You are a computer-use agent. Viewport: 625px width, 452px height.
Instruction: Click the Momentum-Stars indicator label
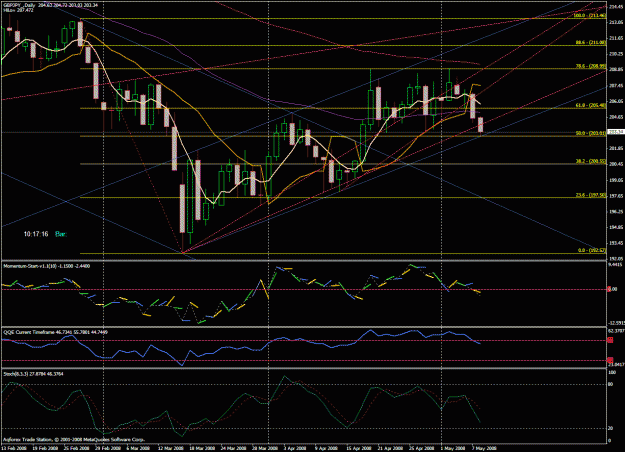click(47, 266)
